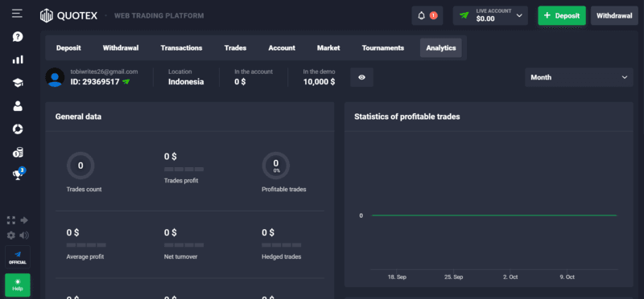Viewport: 644px width, 299px height.
Task: Click the WEB TRADING PLATFORM text
Action: point(159,16)
